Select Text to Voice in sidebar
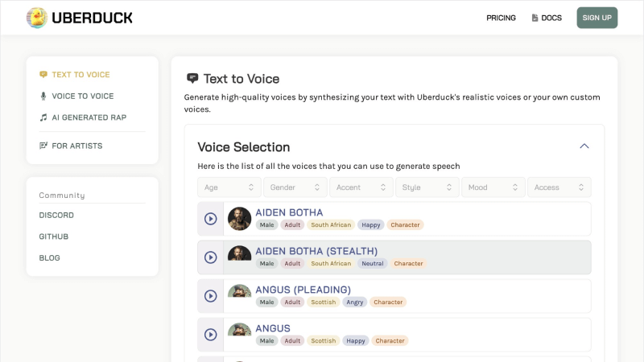Image resolution: width=644 pixels, height=362 pixels. (80, 75)
